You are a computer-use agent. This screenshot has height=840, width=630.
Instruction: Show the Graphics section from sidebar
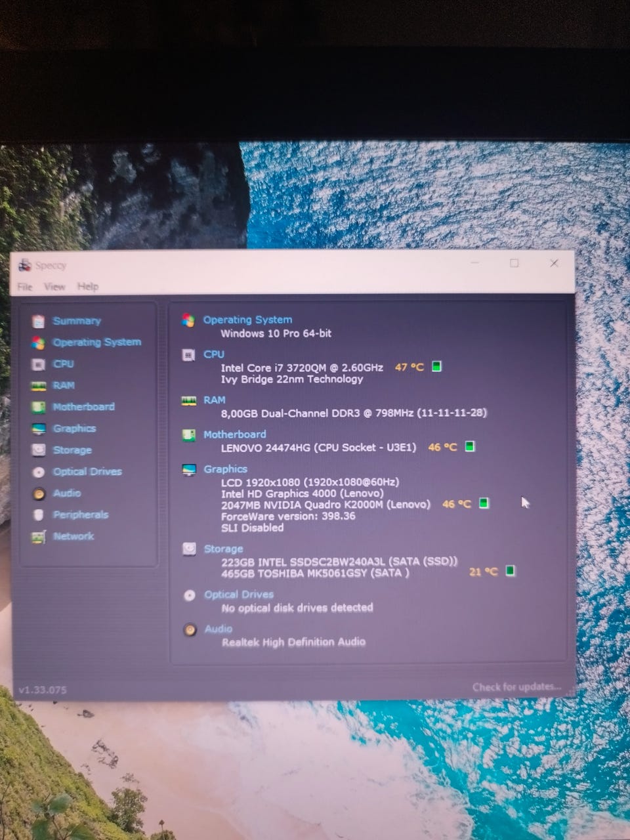pos(74,429)
